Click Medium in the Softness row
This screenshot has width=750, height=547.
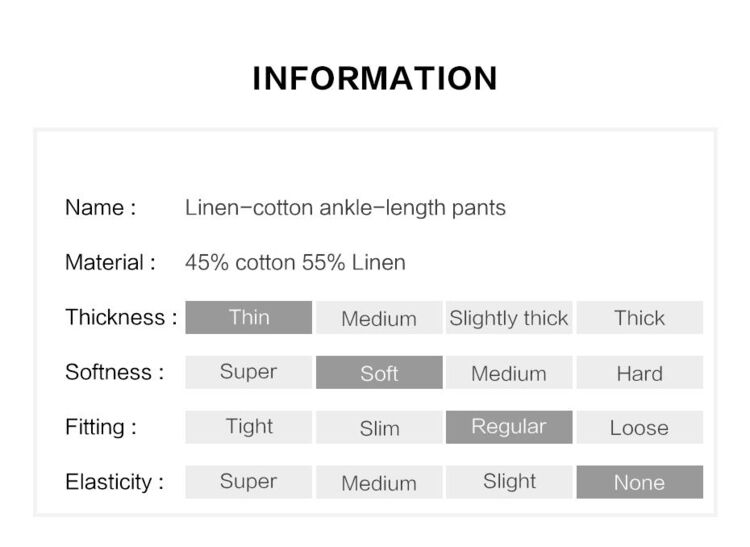(x=509, y=372)
